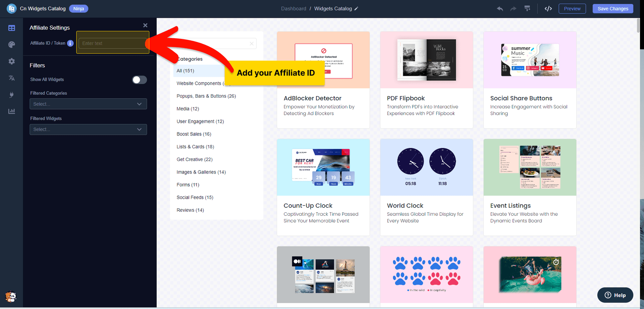
Task: Switch to the Boost Sales category
Action: tap(194, 134)
